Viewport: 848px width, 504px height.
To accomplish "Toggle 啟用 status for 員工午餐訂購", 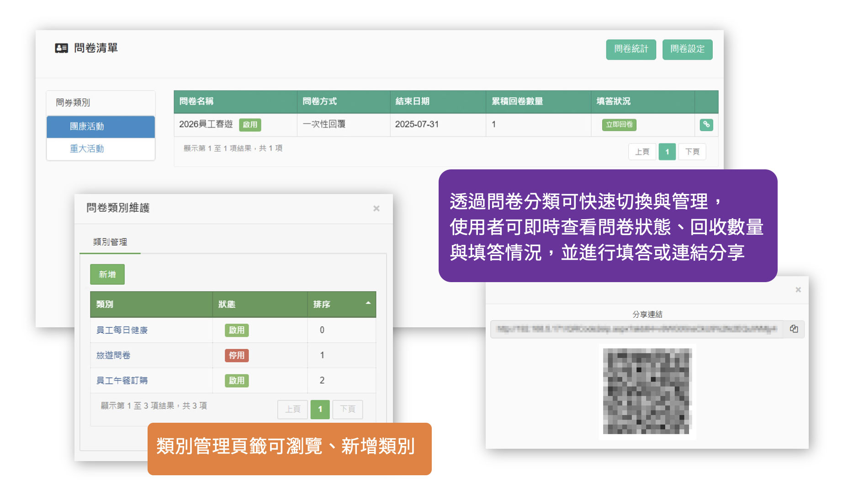I will coord(236,380).
